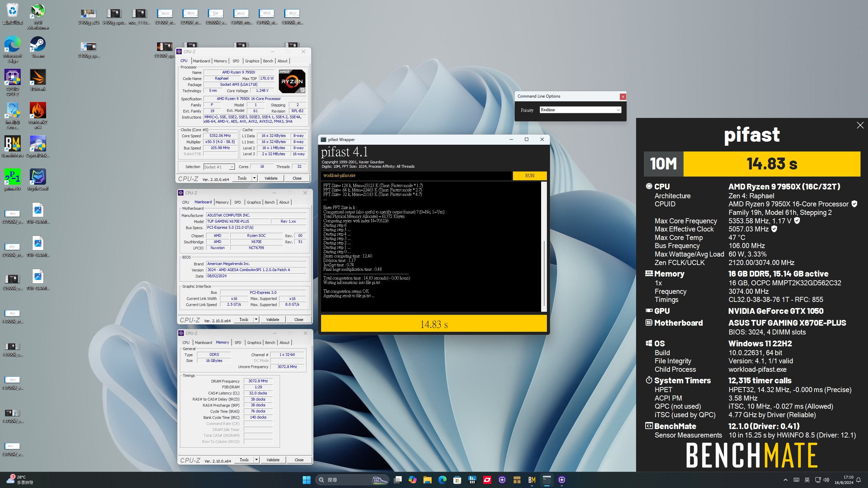Screen dimensions: 868x488
Task: Open the Priority dropdown set to Realtime
Action: tap(580, 110)
